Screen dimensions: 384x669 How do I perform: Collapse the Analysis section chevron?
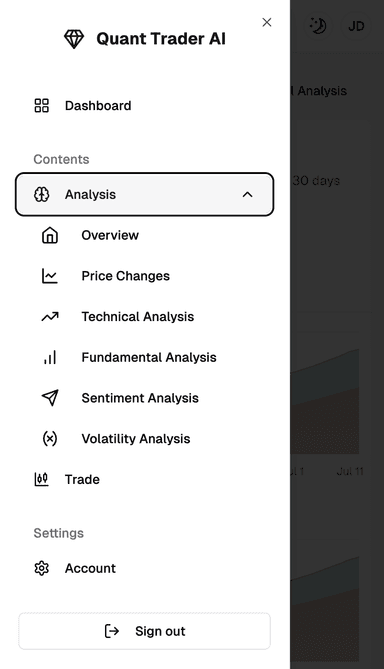(x=247, y=195)
